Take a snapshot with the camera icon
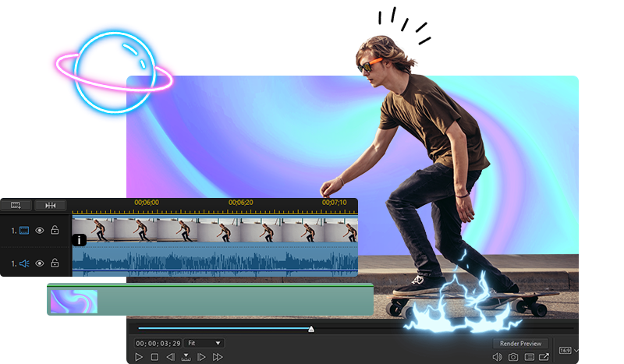 click(513, 357)
